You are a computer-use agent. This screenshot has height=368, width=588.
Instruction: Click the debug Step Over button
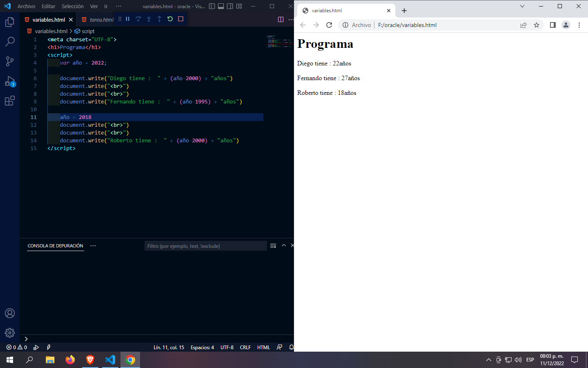coord(138,19)
